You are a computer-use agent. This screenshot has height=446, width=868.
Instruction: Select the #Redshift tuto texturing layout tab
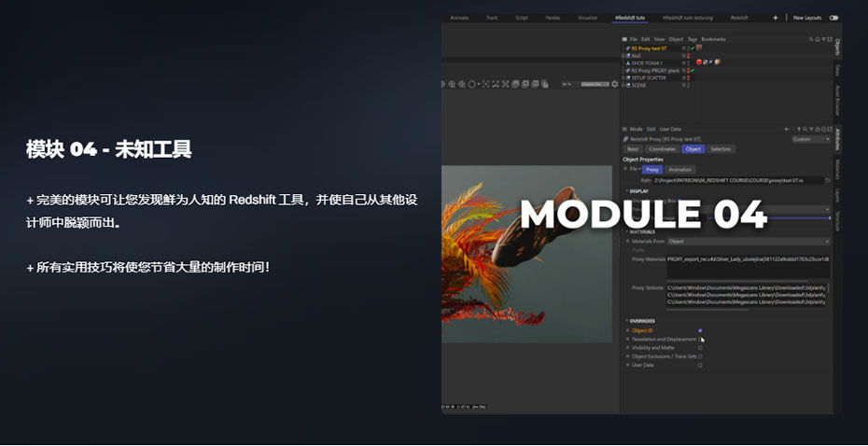(688, 18)
